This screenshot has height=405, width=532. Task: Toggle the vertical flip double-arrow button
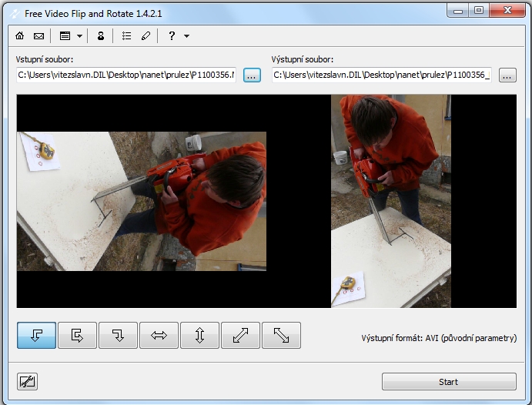coord(199,335)
